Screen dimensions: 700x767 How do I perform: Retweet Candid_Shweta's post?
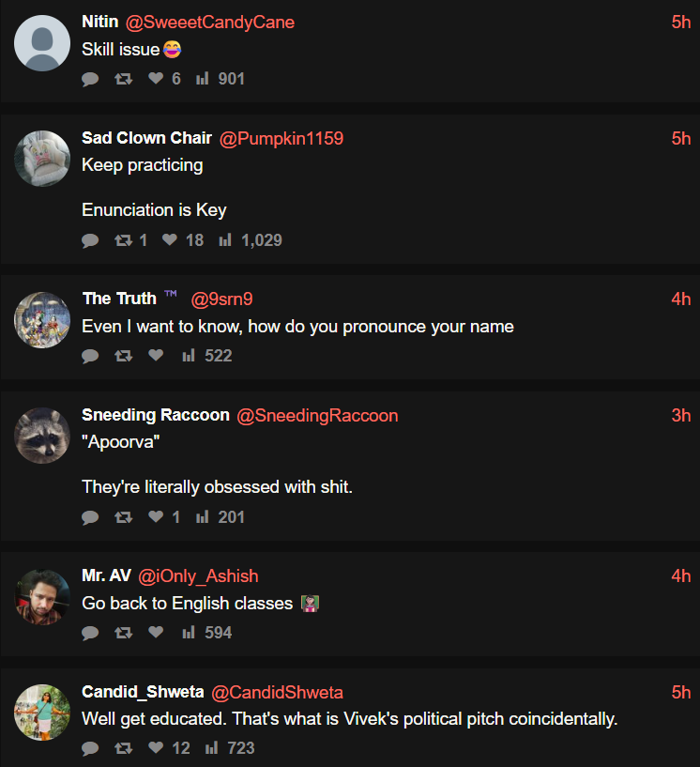(123, 748)
